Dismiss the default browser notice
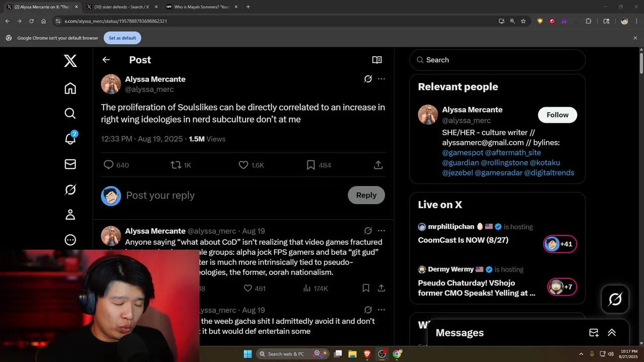The height and width of the screenshot is (362, 644). point(635,38)
